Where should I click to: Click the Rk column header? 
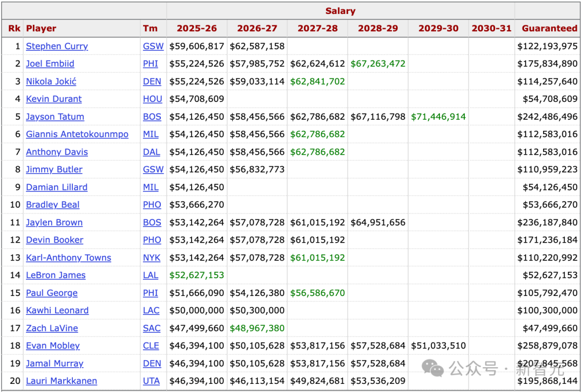(14, 28)
